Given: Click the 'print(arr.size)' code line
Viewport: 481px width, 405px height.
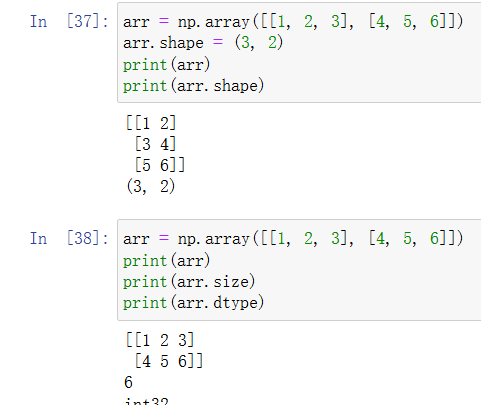Looking at the screenshot, I should (189, 282).
